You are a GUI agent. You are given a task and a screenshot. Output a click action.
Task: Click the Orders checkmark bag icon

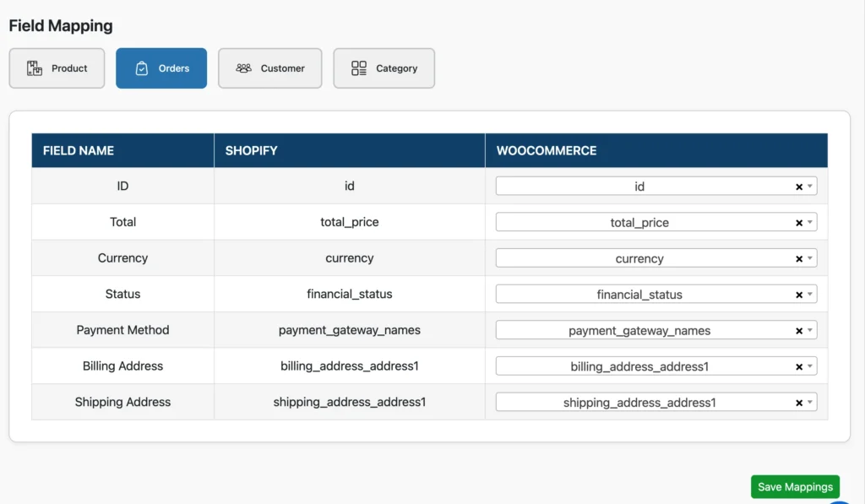click(x=142, y=68)
